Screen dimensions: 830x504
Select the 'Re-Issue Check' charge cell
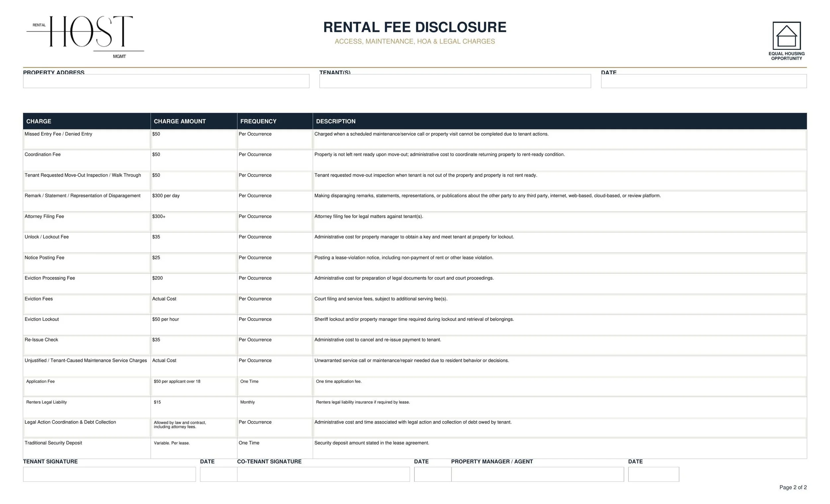tap(87, 345)
